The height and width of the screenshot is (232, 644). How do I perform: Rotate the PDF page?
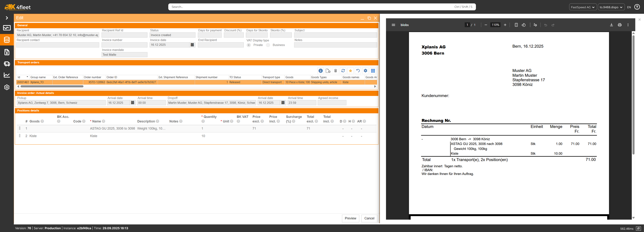coord(524,25)
